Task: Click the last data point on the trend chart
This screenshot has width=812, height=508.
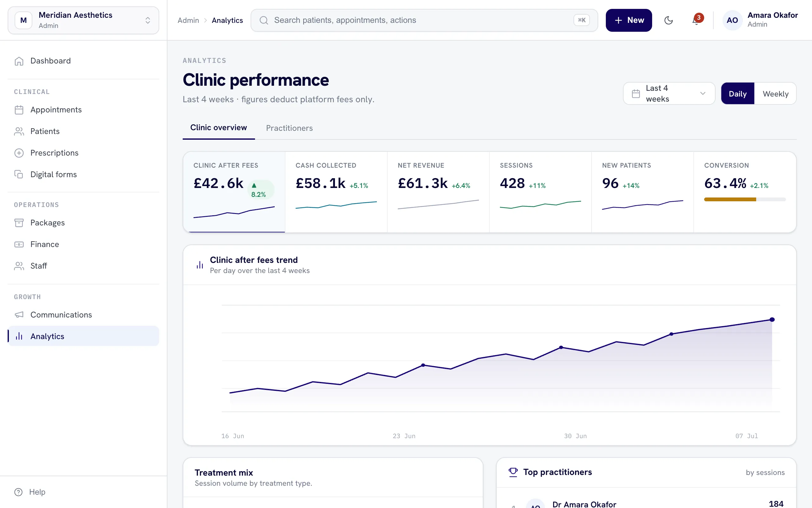Action: point(772,319)
